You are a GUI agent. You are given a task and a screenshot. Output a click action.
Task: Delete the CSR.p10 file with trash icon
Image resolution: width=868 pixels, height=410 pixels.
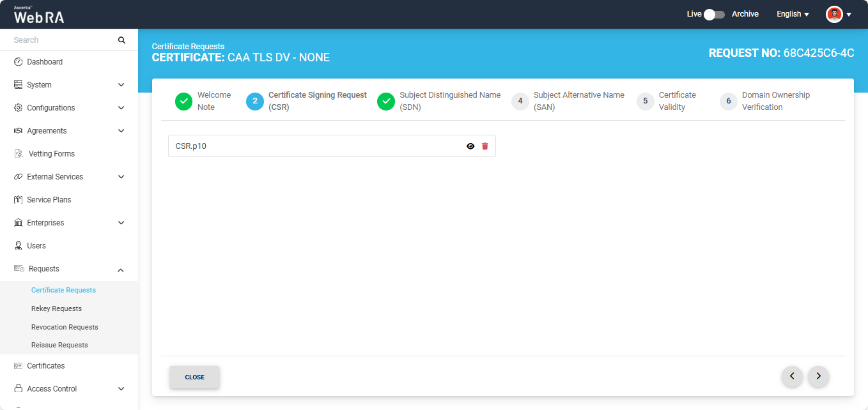(485, 146)
